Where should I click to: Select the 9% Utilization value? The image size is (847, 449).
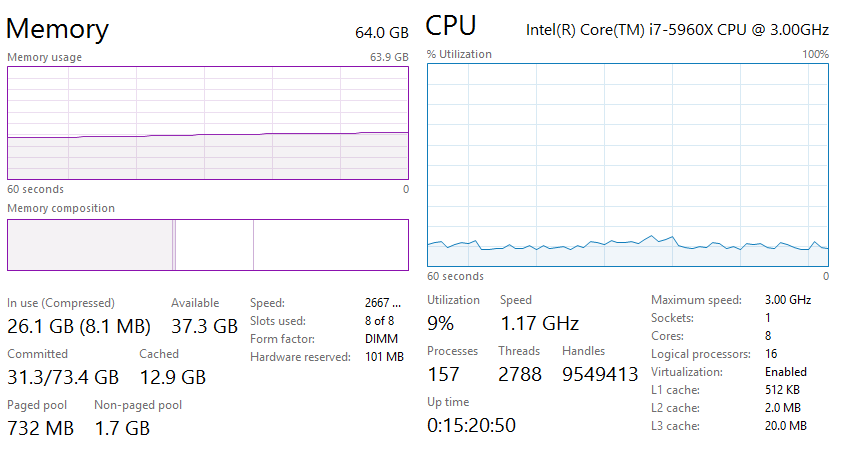coord(440,324)
